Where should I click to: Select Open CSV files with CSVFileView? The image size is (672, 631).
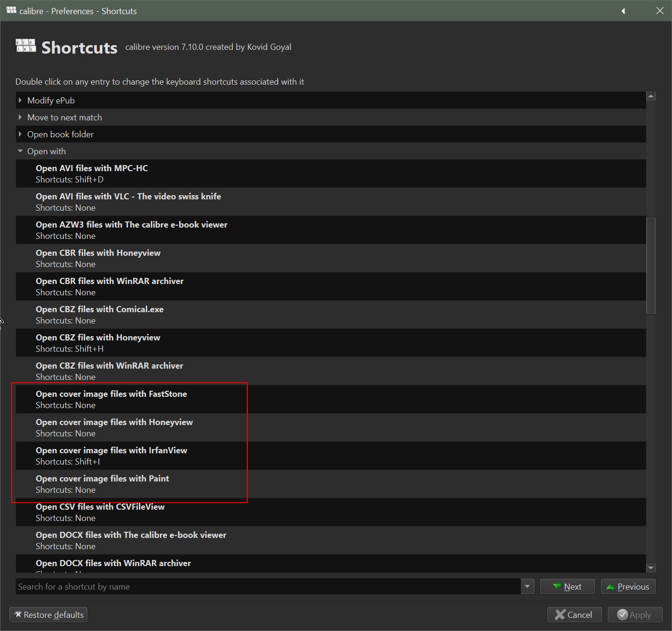331,512
